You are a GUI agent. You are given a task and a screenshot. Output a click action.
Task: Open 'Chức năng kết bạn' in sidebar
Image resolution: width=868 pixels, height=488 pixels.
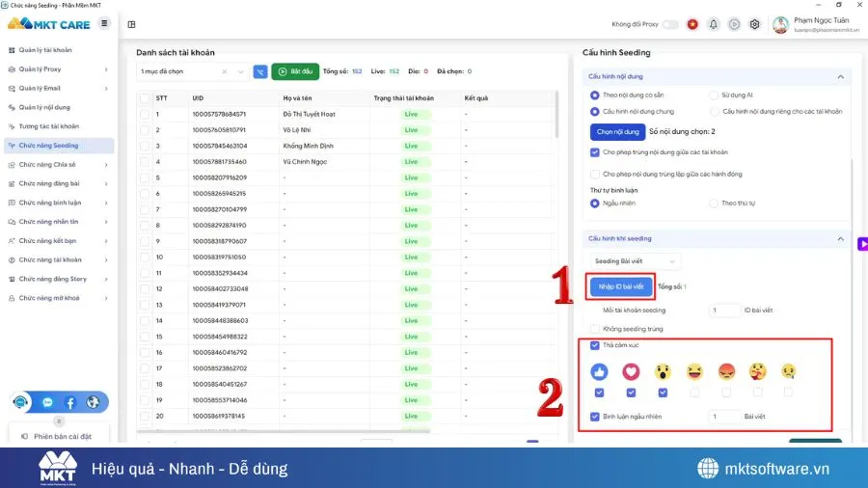(58, 241)
